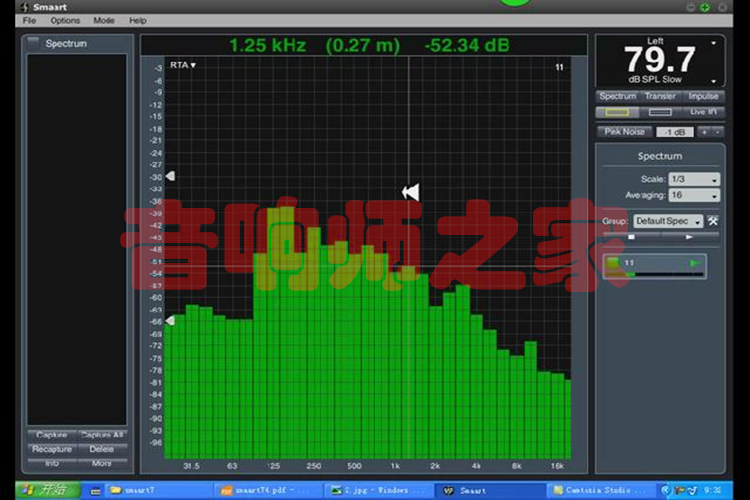Click the 79.7 SPL level readout
750x500 pixels.
pos(660,59)
